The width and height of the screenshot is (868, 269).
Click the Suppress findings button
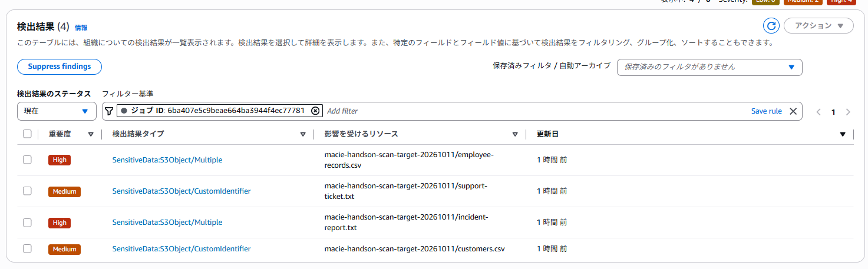60,67
